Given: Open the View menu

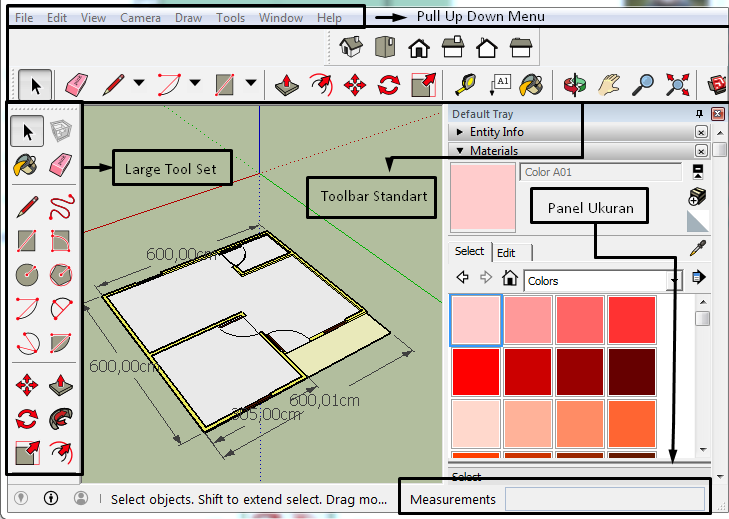Looking at the screenshot, I should coord(93,18).
